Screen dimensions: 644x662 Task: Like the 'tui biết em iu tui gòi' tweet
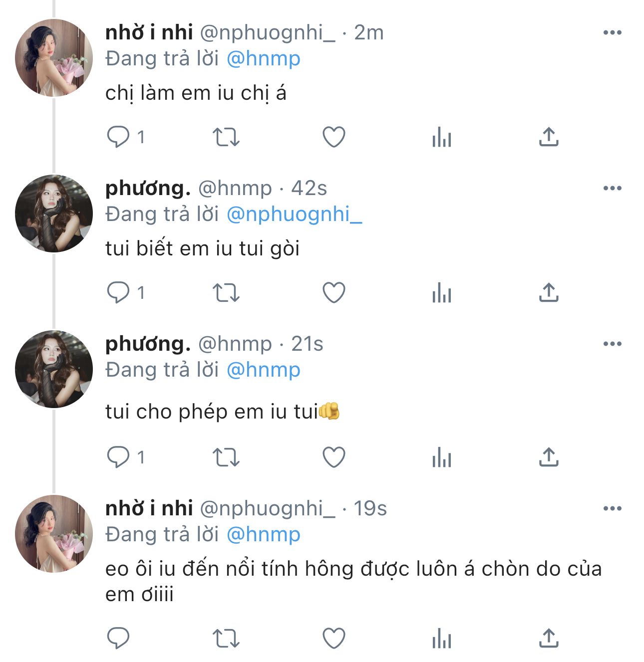(334, 292)
